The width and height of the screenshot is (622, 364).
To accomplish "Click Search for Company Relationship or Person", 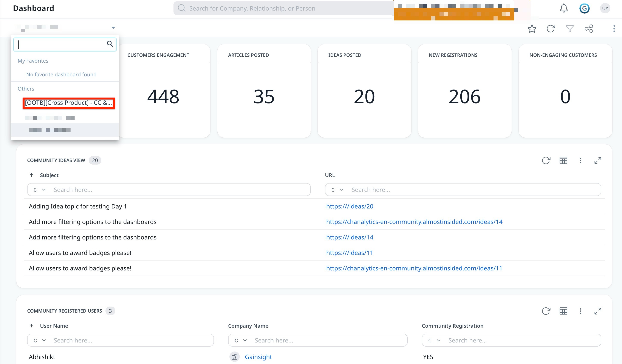I will [286, 8].
